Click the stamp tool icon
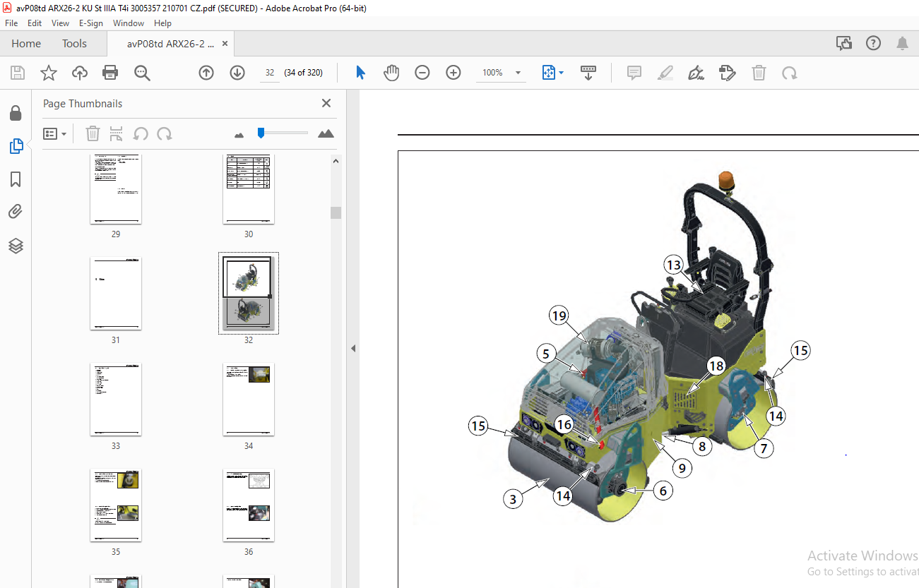 pos(728,73)
